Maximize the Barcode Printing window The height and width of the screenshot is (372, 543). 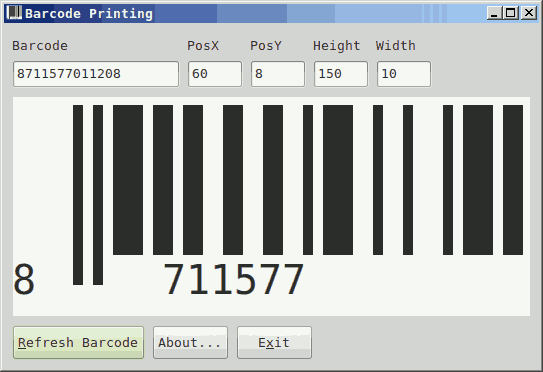[511, 13]
